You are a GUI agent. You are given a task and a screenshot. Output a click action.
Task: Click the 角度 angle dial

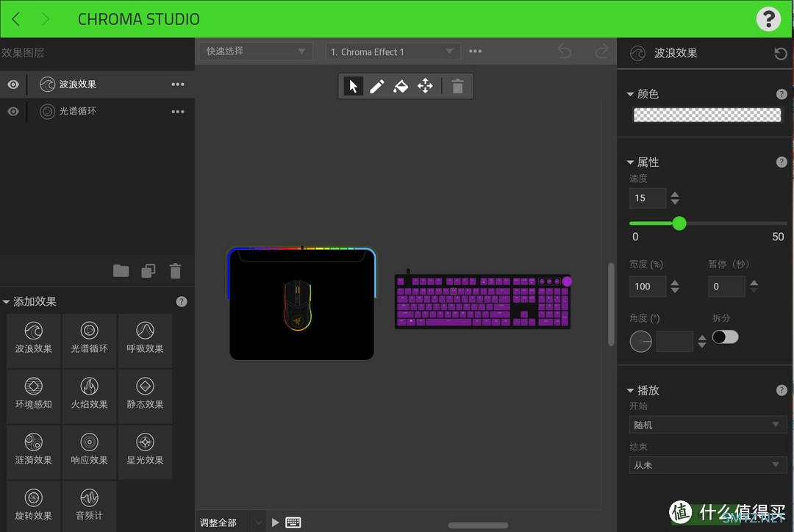tap(640, 342)
